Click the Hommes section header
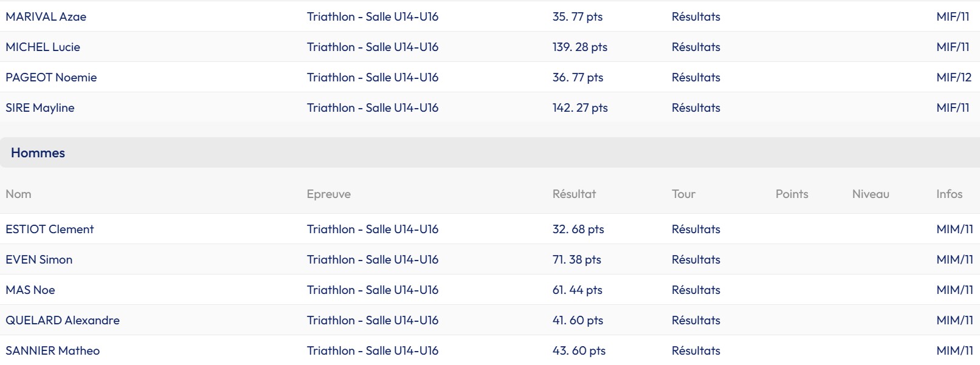 click(38, 152)
